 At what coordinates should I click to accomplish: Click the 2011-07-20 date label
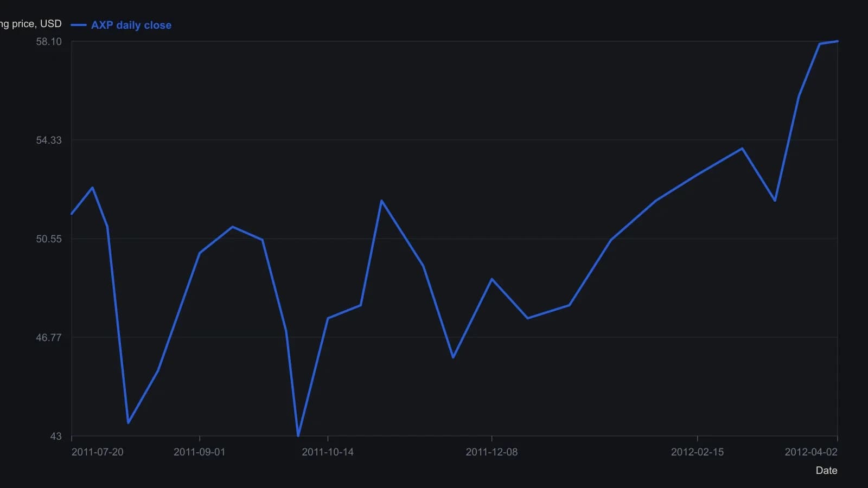98,452
